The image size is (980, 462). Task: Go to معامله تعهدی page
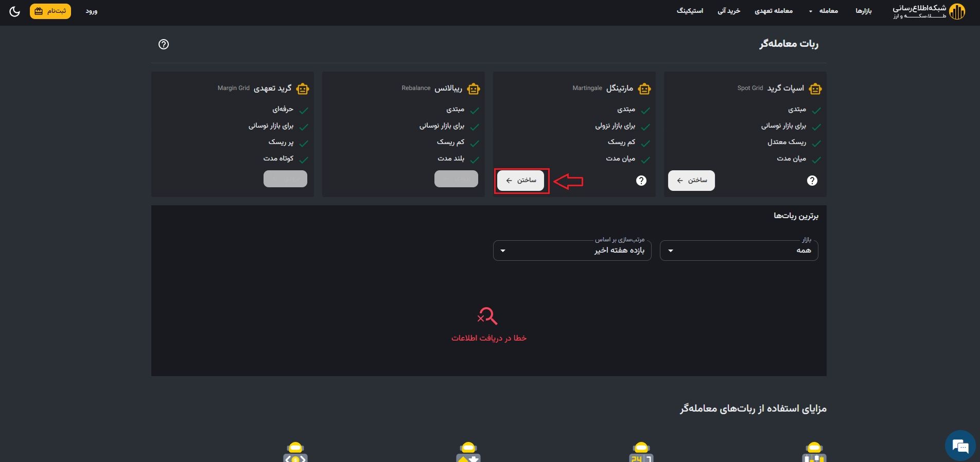tap(773, 11)
